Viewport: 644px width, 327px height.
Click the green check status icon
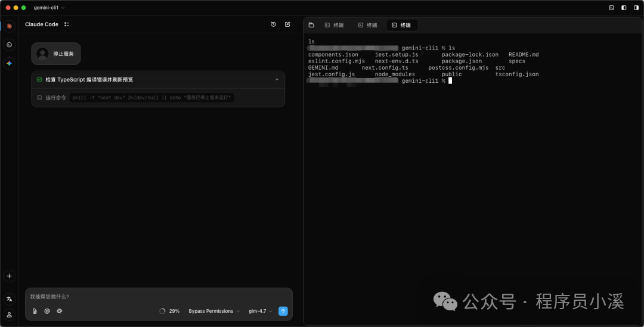click(39, 80)
